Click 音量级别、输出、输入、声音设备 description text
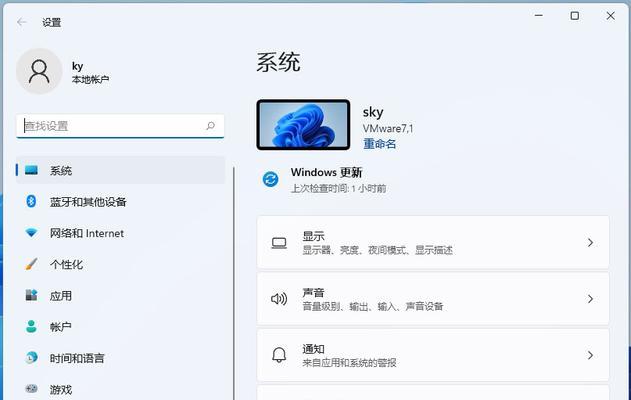 (373, 307)
